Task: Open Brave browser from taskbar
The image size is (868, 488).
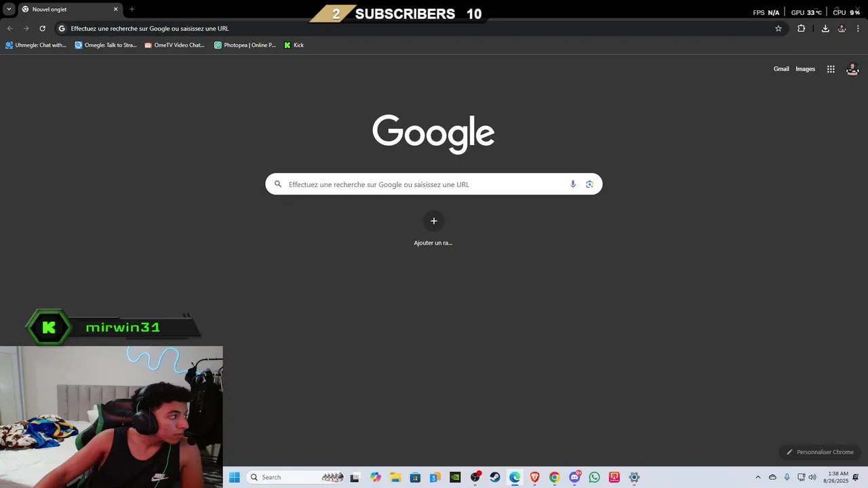Action: (534, 477)
